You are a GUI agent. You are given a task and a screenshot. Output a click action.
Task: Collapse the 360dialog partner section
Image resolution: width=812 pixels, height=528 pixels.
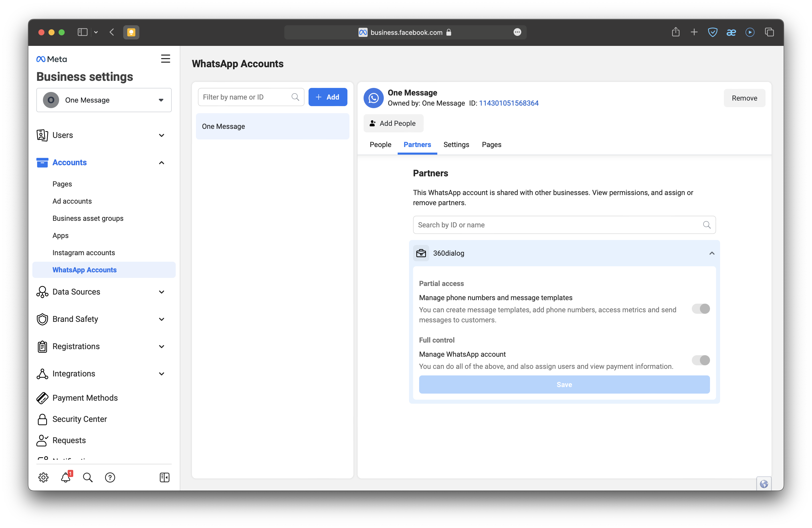(712, 253)
